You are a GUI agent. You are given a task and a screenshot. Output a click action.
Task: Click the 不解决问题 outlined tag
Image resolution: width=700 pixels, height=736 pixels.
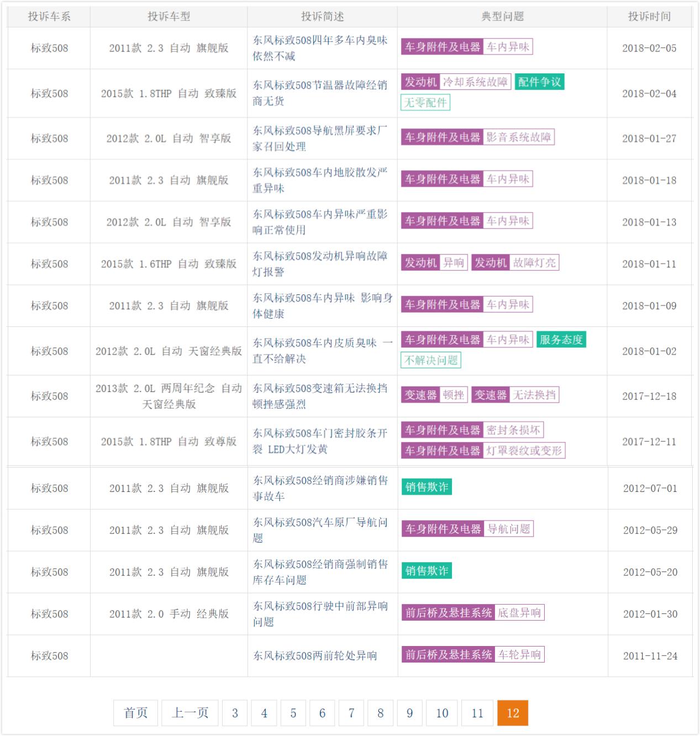(x=431, y=361)
